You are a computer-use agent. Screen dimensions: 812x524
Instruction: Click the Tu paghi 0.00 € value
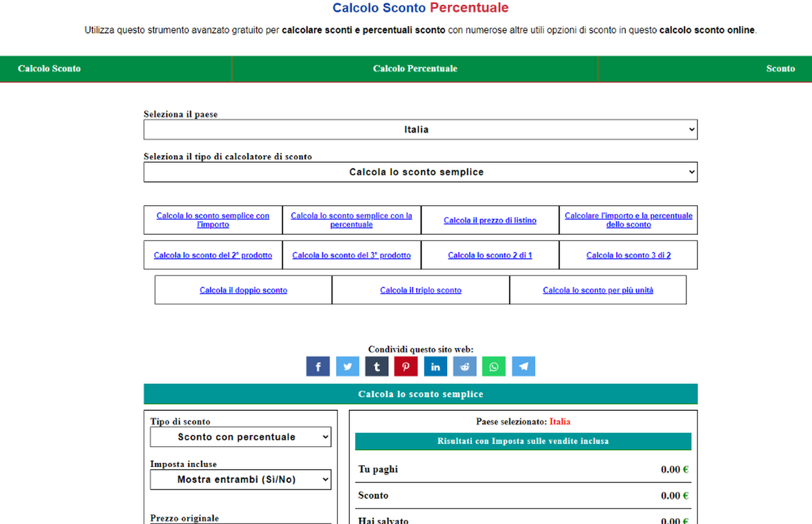click(675, 470)
